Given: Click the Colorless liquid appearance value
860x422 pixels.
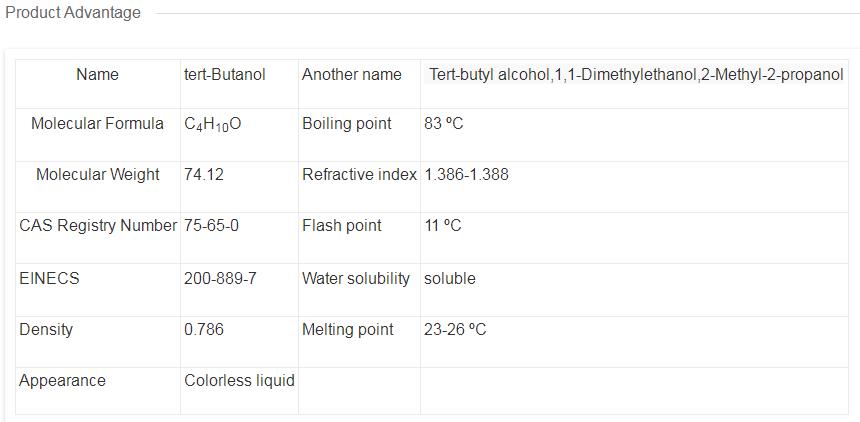Looking at the screenshot, I should pyautogui.click(x=239, y=380).
